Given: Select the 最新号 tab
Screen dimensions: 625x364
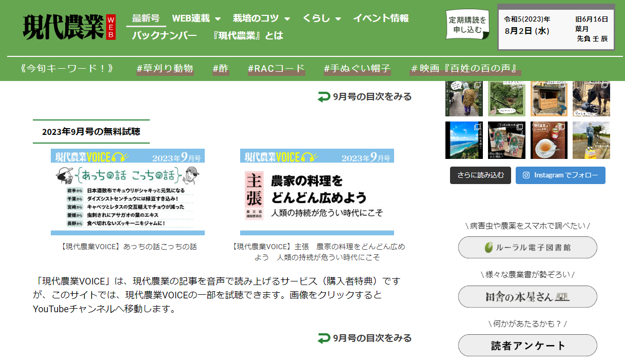Looking at the screenshot, I should tap(146, 17).
